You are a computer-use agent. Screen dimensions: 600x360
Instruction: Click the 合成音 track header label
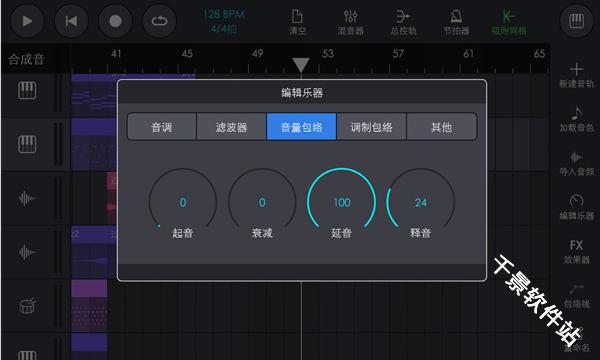[x=26, y=59]
